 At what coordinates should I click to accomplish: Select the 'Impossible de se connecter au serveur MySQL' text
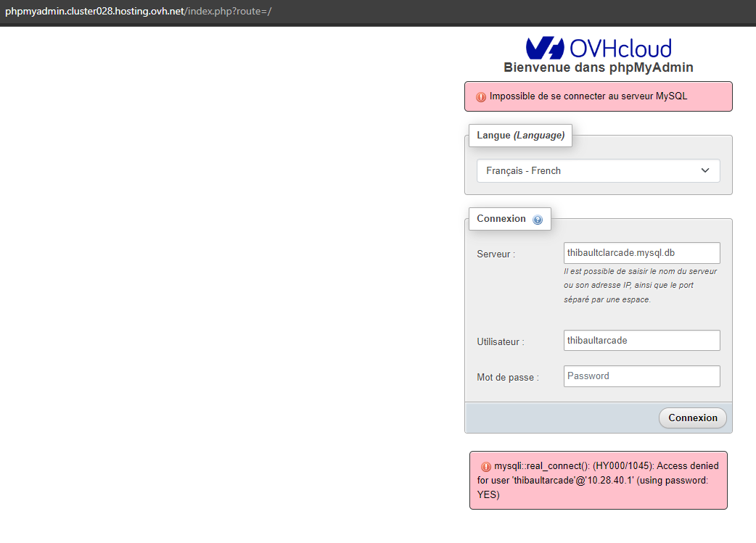pos(588,96)
